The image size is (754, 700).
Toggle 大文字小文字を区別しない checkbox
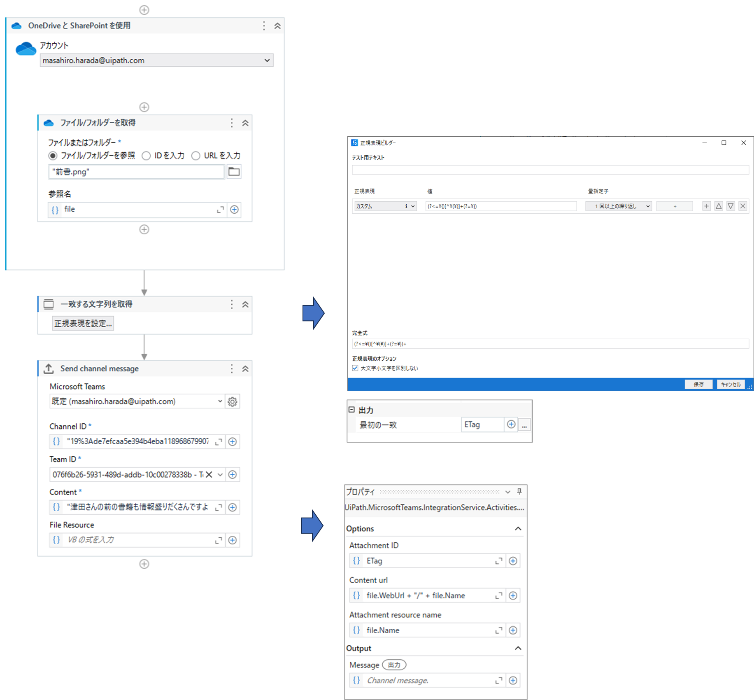[x=355, y=368]
